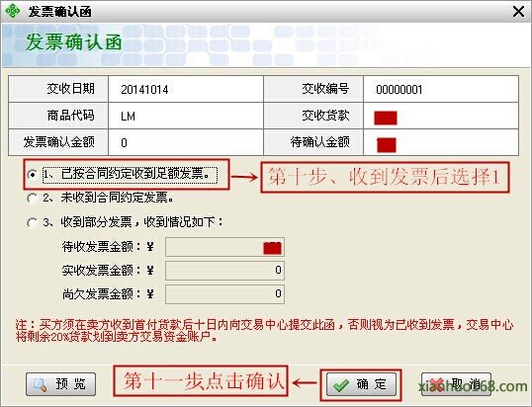Viewport: 532px width, 407px height.
Task: Click the green checkmark icon on 确定
Action: 341,385
